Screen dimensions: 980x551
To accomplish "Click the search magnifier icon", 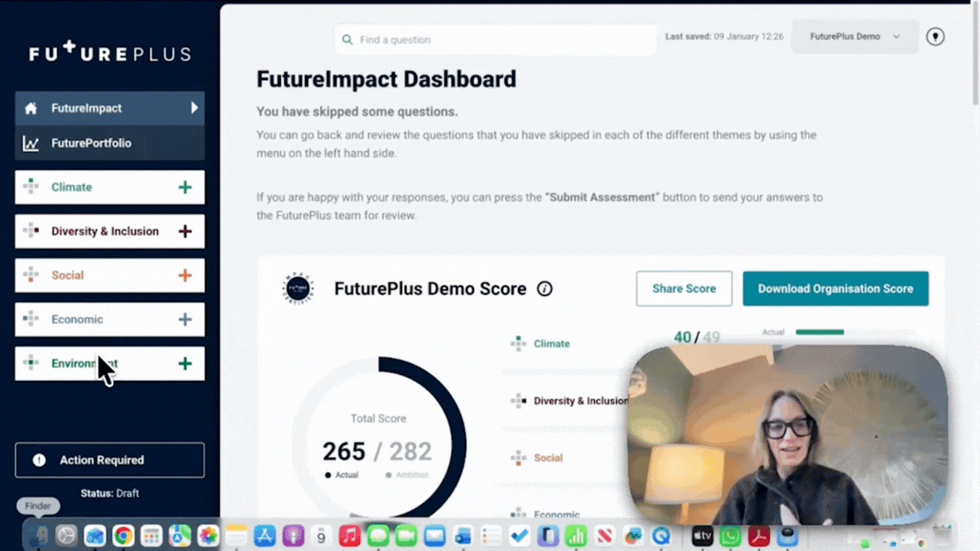I will 347,39.
